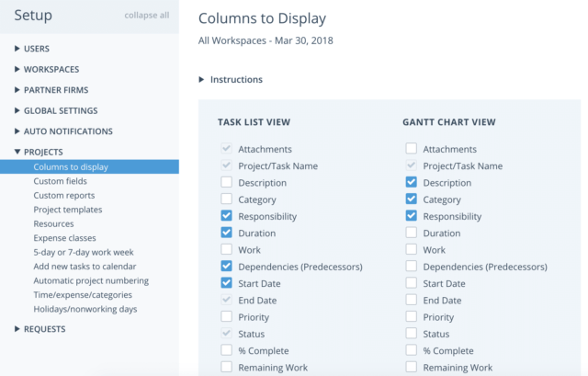Screen dimensions: 588x376
Task: Expand the WORKSPACES section
Action: (x=17, y=69)
